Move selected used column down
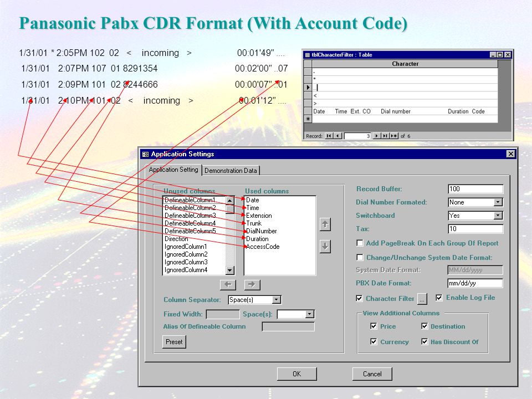 pos(325,247)
